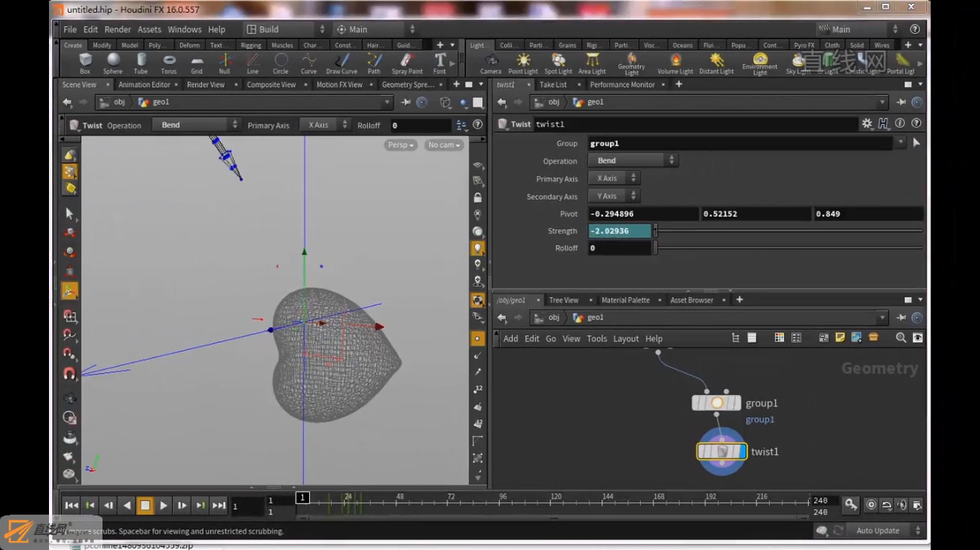
Task: Toggle real-time playback button
Action: tap(871, 505)
